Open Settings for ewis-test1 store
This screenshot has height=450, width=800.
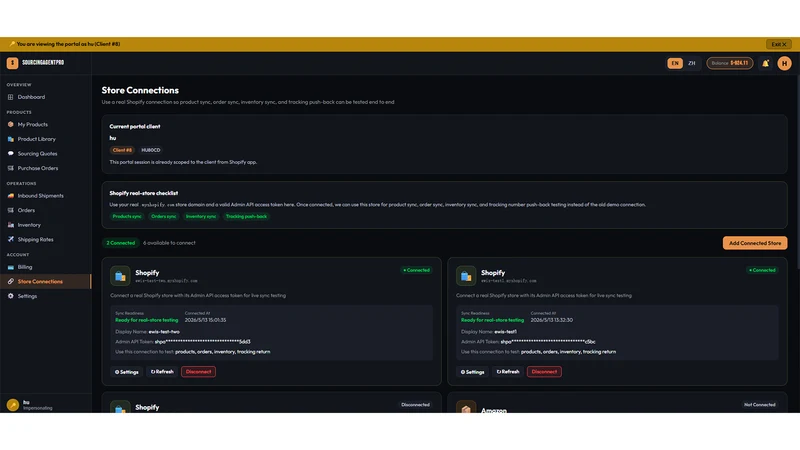click(x=472, y=372)
